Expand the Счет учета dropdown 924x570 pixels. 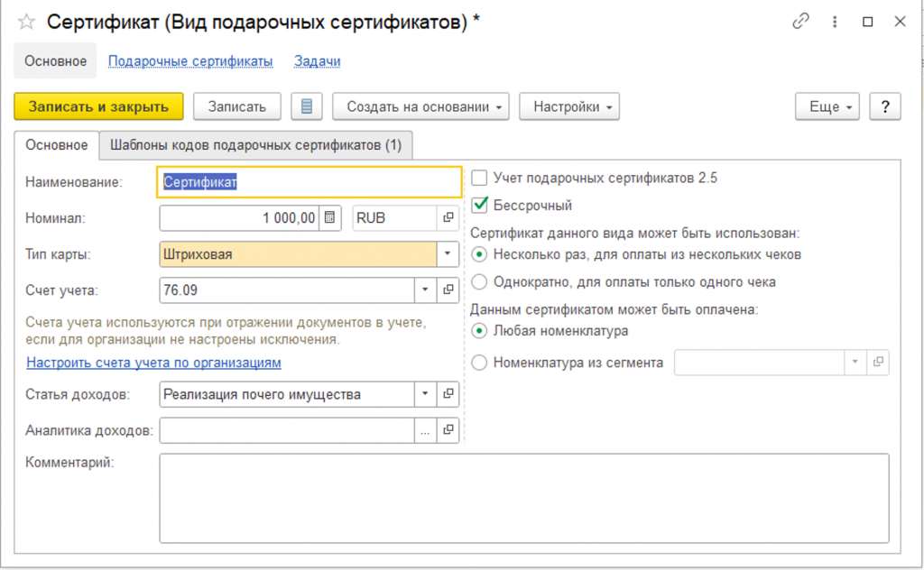pyautogui.click(x=425, y=290)
